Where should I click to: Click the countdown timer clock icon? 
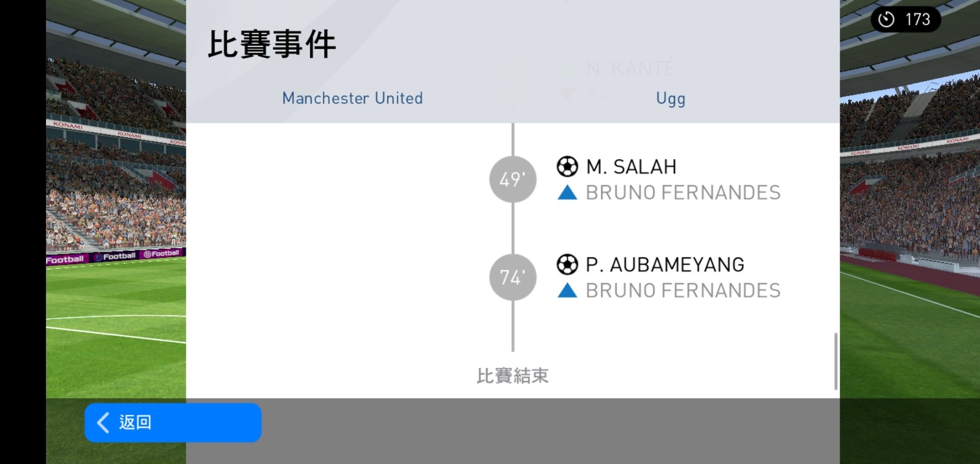coord(886,19)
